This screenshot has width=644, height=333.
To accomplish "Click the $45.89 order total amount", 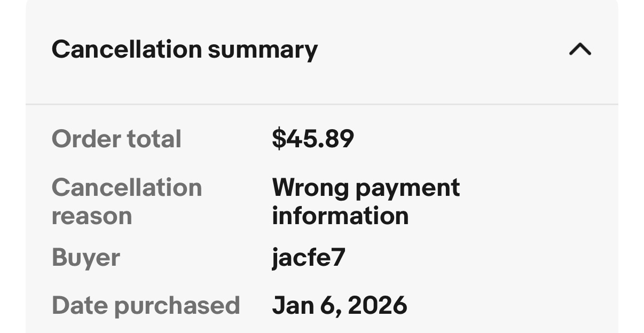I will pos(312,139).
